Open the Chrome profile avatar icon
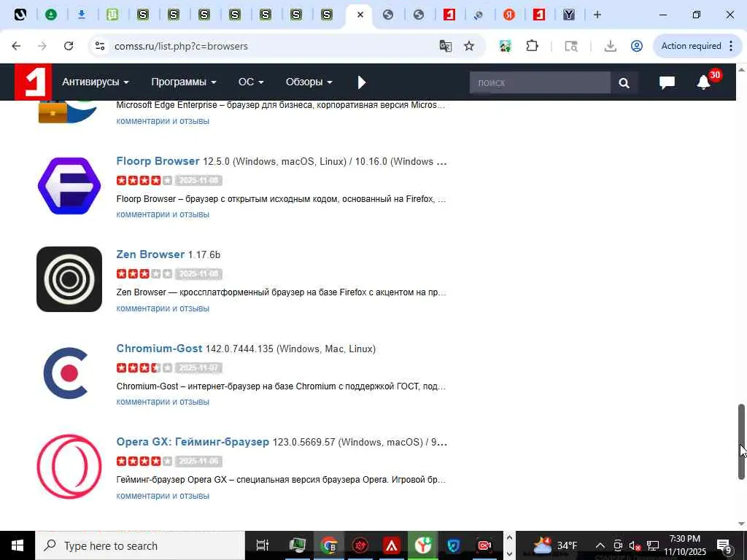This screenshot has height=560, width=747. pos(636,46)
